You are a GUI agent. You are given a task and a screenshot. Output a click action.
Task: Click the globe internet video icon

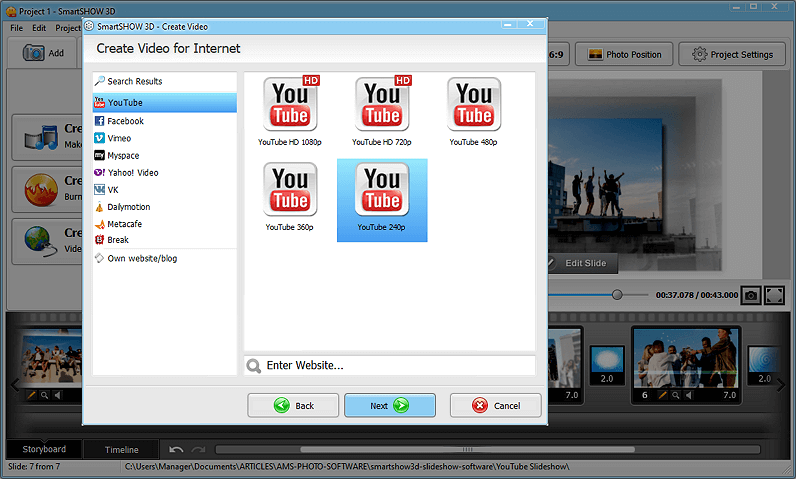click(41, 241)
